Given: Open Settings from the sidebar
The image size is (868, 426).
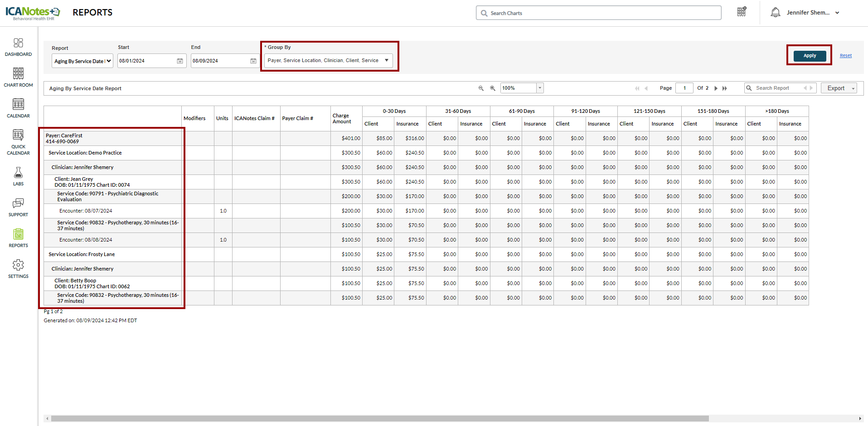Looking at the screenshot, I should click(18, 269).
